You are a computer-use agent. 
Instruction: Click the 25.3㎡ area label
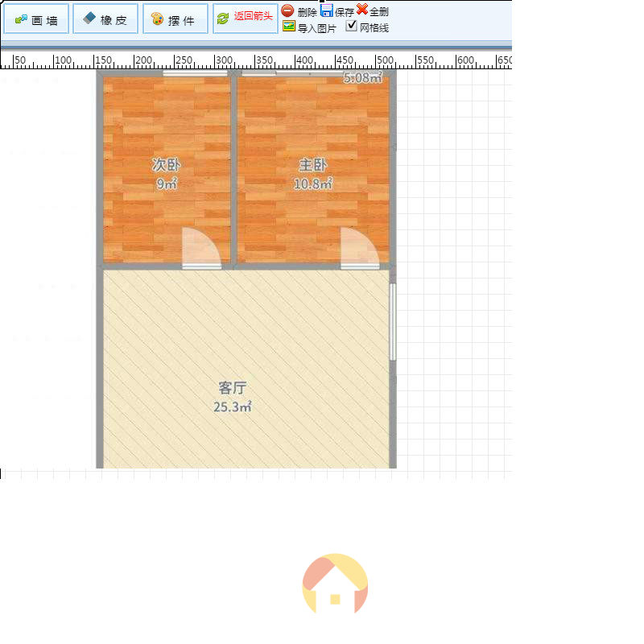pyautogui.click(x=232, y=407)
